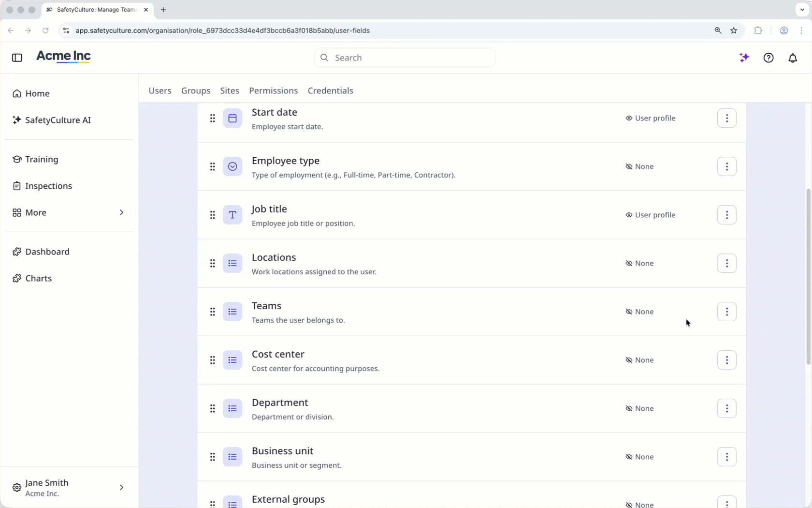This screenshot has height=508, width=812.
Task: Toggle Business unit None visibility
Action: coord(639,457)
